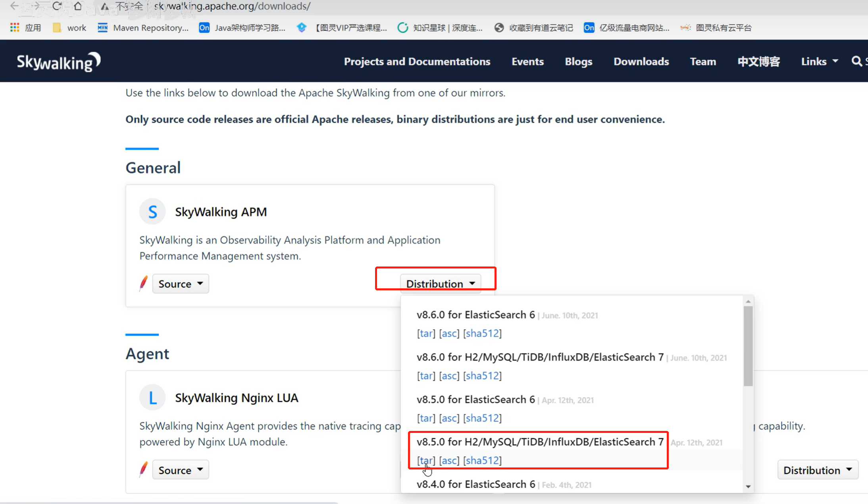The width and height of the screenshot is (868, 504).
Task: Click the 'Agent' section heading
Action: point(147,353)
